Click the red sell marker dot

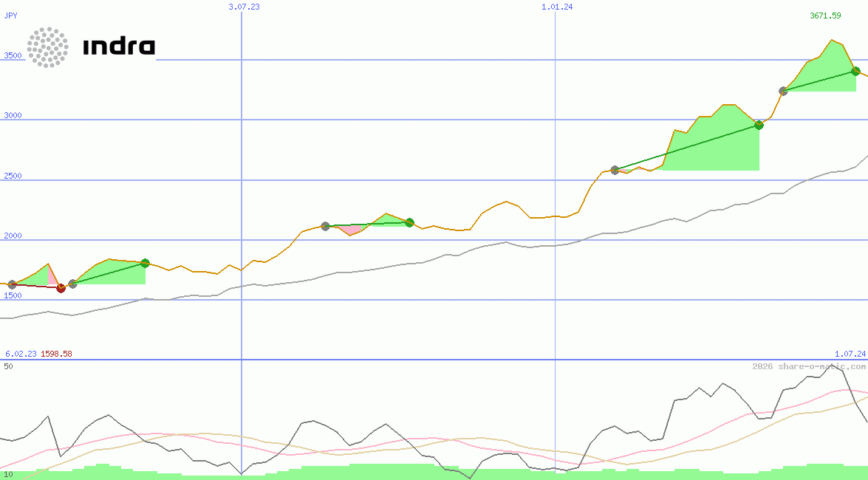tap(61, 288)
